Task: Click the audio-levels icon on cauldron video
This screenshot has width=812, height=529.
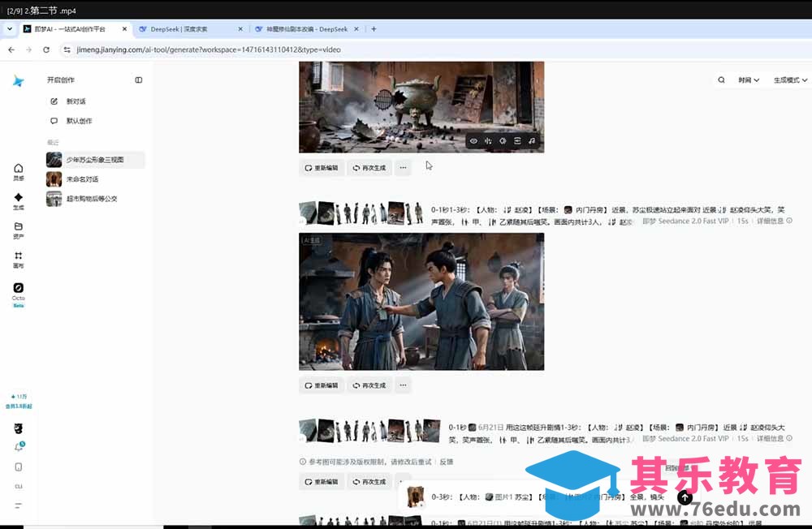Action: click(x=488, y=141)
